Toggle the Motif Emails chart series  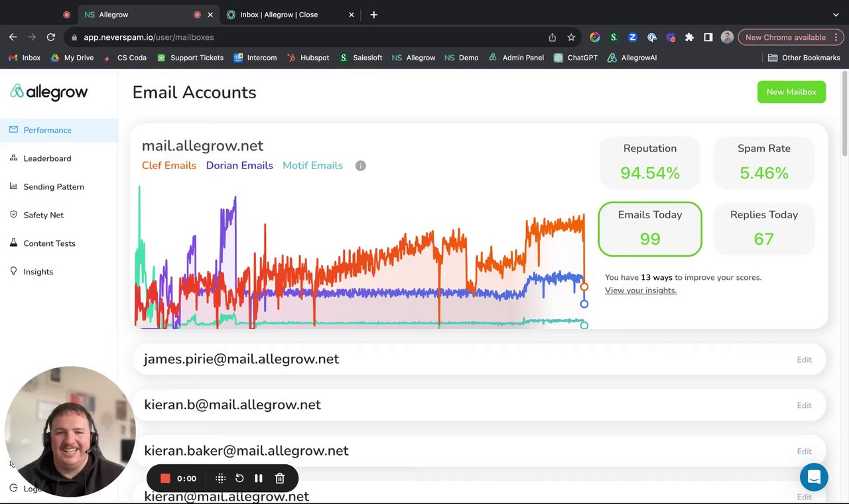point(312,166)
